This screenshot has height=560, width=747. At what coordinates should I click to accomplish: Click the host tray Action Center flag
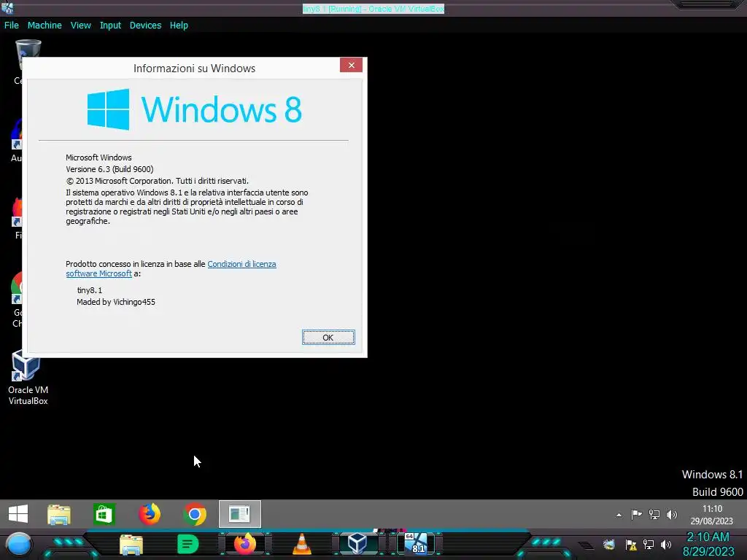pos(631,545)
